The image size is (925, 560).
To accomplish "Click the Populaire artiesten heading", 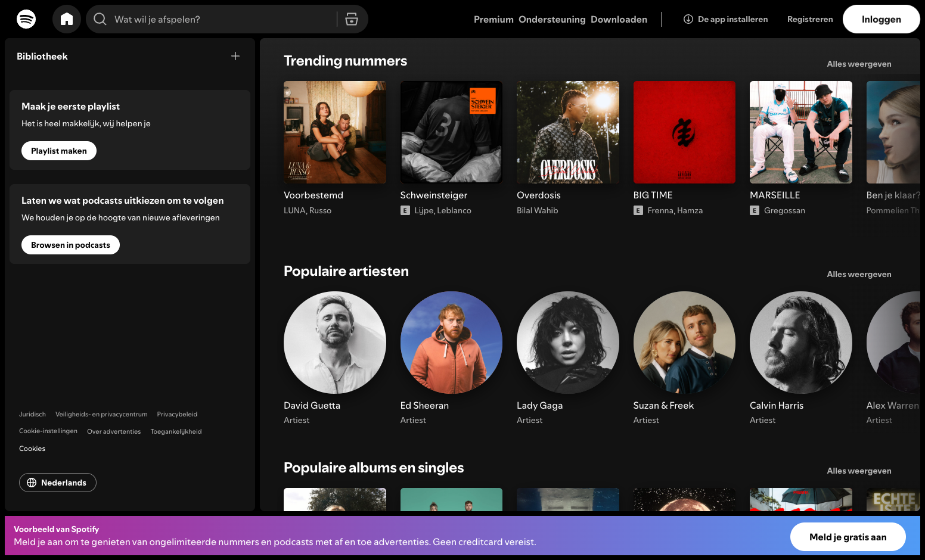I will click(346, 271).
